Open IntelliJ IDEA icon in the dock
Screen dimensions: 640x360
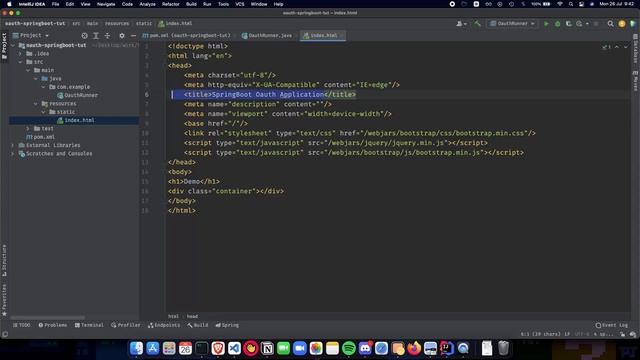pos(447,348)
